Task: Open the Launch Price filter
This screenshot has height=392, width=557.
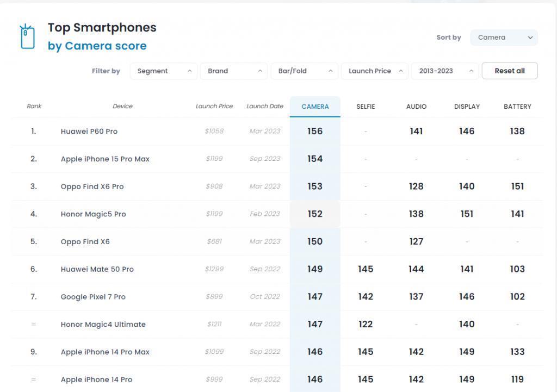Action: pos(374,71)
